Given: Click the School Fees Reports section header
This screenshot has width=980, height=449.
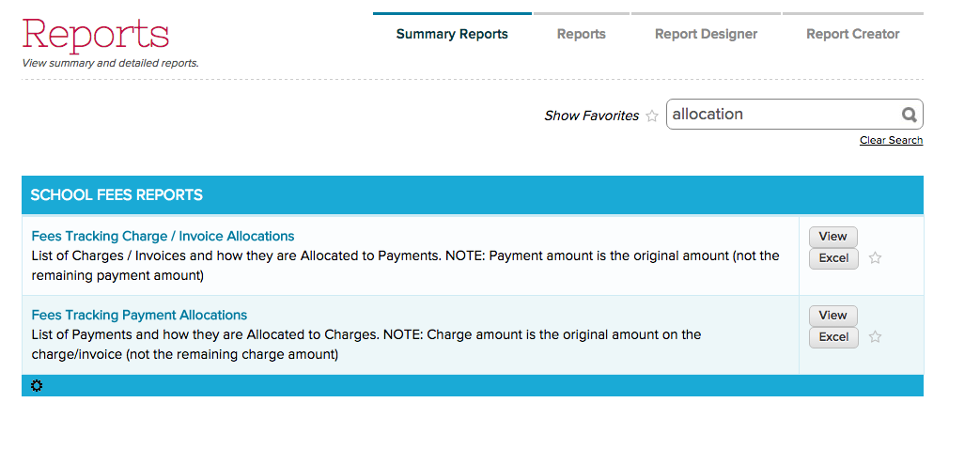Looking at the screenshot, I should tap(117, 195).
